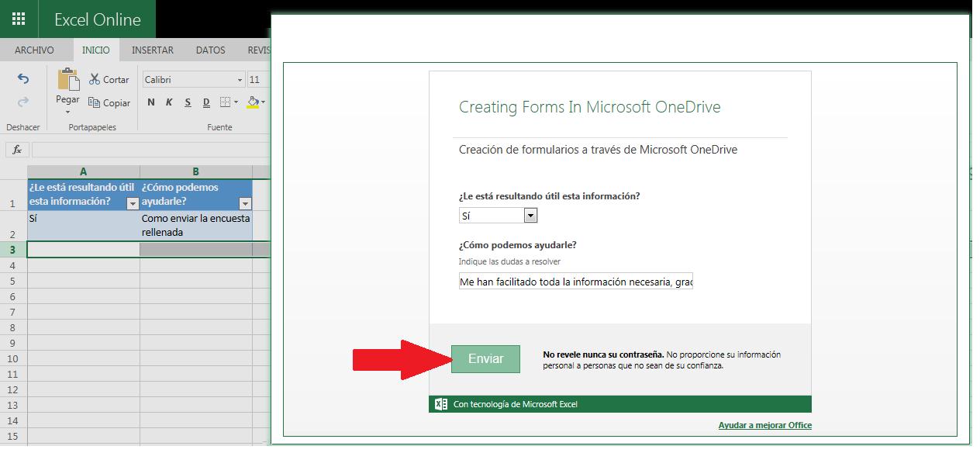Open the filter dropdown in column A header
The width and height of the screenshot is (980, 453).
(133, 203)
